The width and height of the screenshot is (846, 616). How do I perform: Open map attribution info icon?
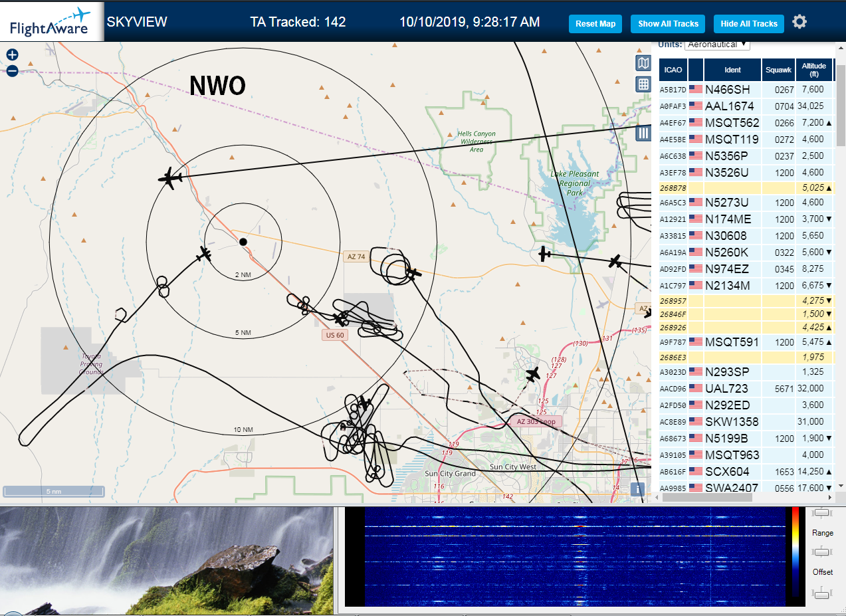(637, 490)
